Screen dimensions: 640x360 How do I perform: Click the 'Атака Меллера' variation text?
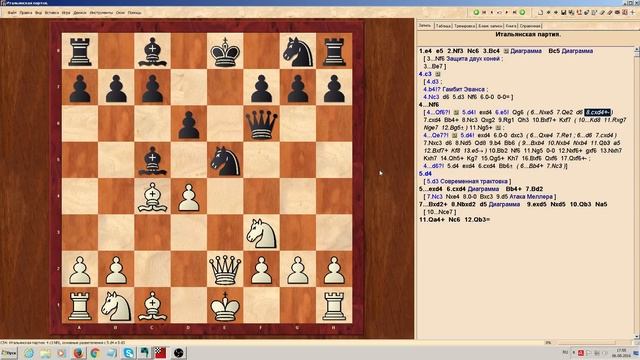point(531,197)
